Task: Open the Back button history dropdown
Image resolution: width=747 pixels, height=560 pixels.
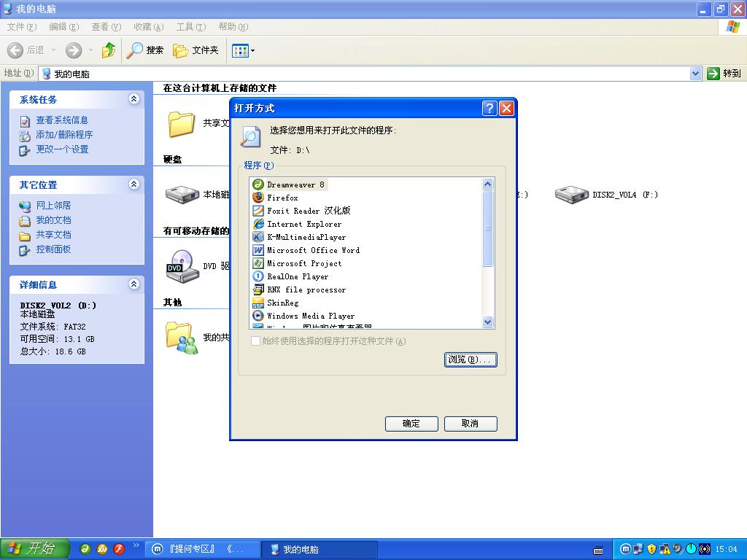Action: coord(53,50)
